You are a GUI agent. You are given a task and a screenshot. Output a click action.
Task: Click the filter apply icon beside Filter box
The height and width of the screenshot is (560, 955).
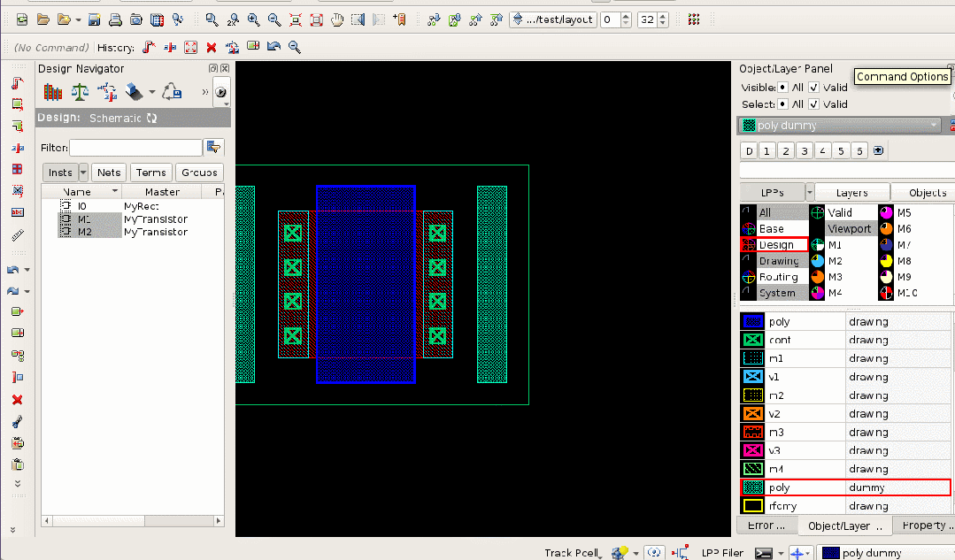(214, 148)
